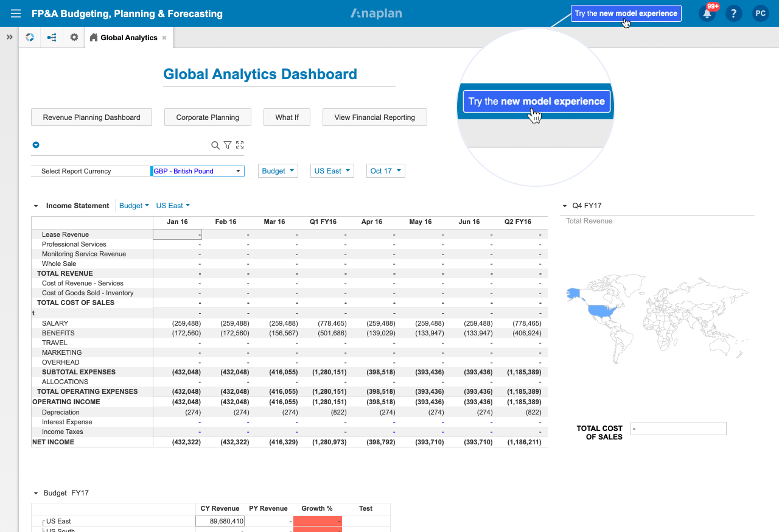Open the US East selector beside Oct 17
The image size is (779, 532).
click(x=332, y=171)
